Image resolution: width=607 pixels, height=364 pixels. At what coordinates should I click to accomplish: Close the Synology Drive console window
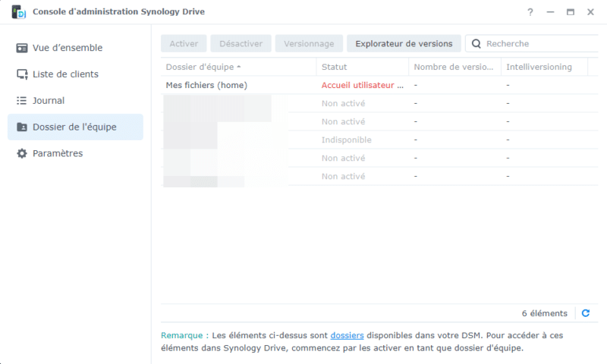[590, 12]
